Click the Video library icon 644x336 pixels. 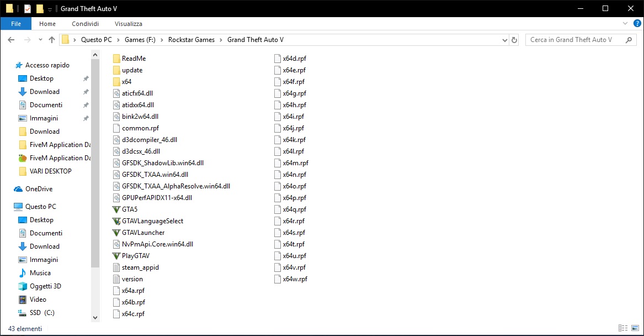(23, 300)
